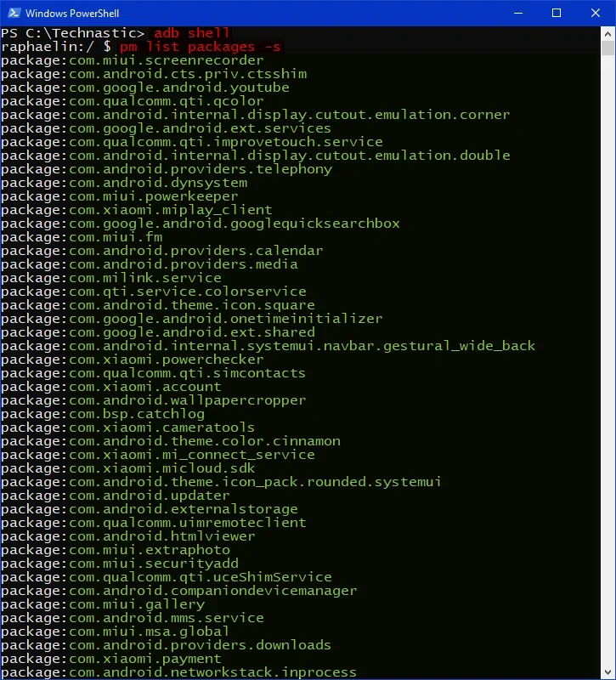Click com.qualcomm.qti.simcontacts line
616x680 pixels.
(x=154, y=373)
